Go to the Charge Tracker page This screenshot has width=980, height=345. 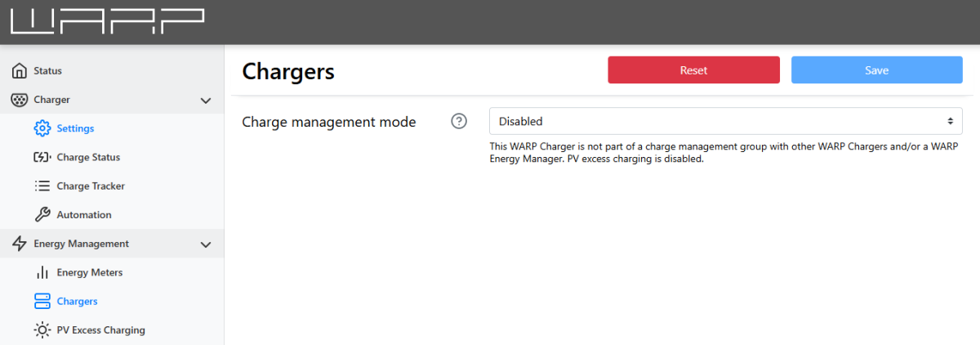[91, 186]
